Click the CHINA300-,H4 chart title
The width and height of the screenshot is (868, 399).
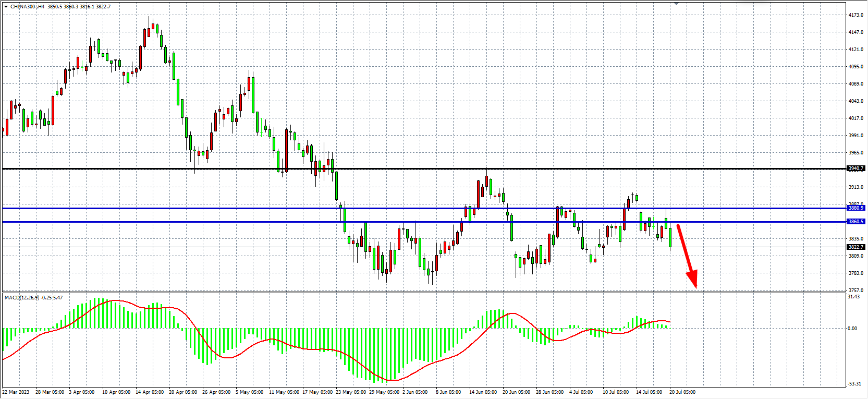tap(27, 7)
